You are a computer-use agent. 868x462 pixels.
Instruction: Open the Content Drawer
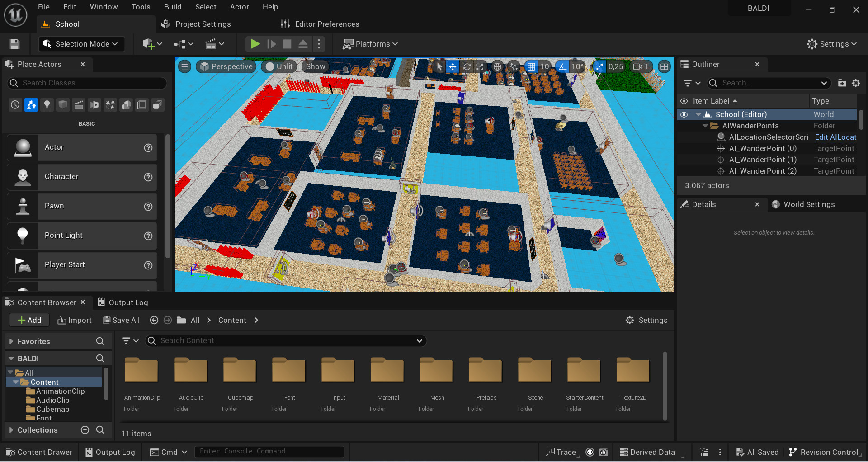[x=39, y=452]
